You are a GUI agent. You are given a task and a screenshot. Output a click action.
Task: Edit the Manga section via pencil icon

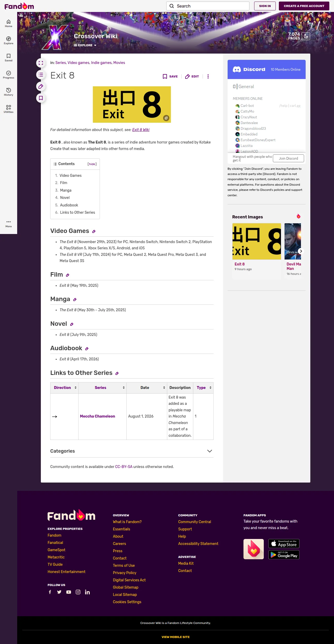coord(75,300)
